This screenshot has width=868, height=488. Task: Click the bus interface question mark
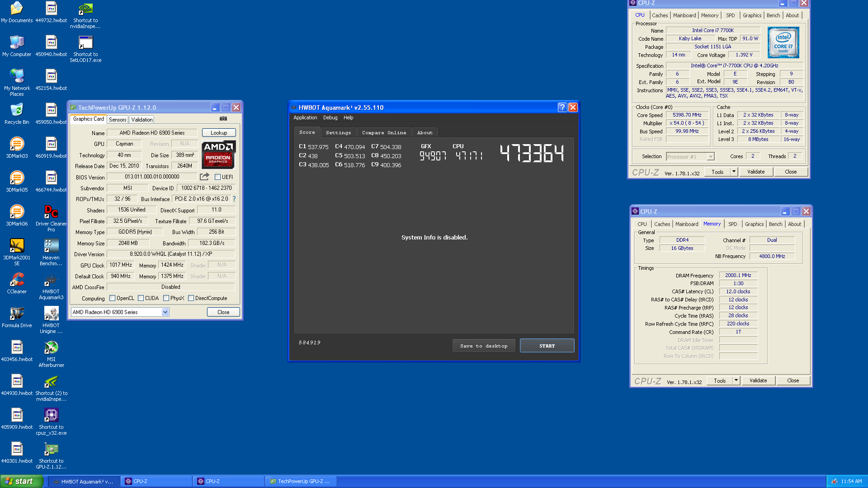pyautogui.click(x=234, y=199)
